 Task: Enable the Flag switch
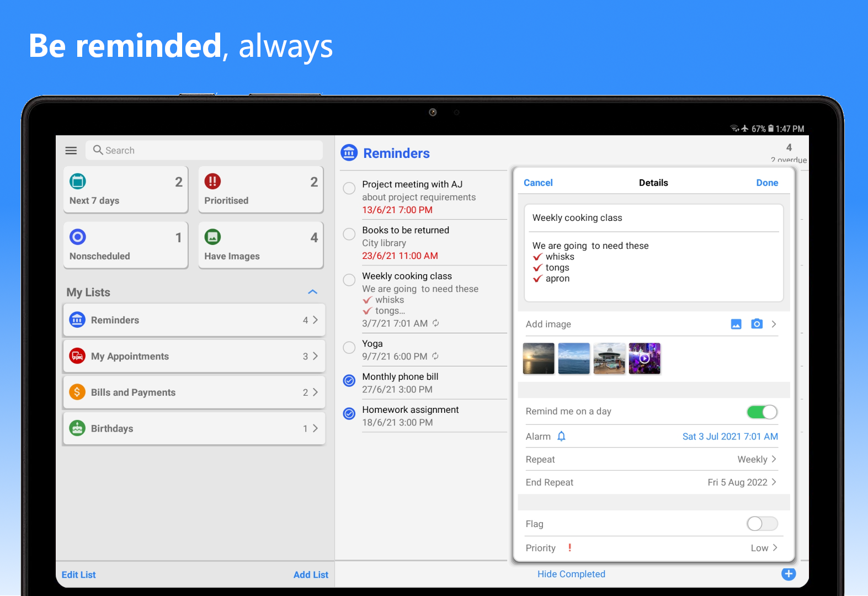[762, 524]
